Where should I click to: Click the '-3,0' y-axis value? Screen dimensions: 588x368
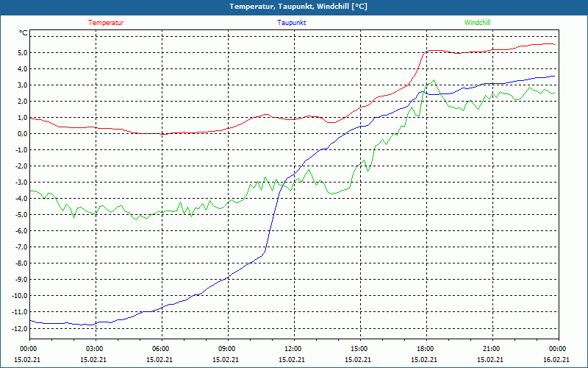pos(22,182)
